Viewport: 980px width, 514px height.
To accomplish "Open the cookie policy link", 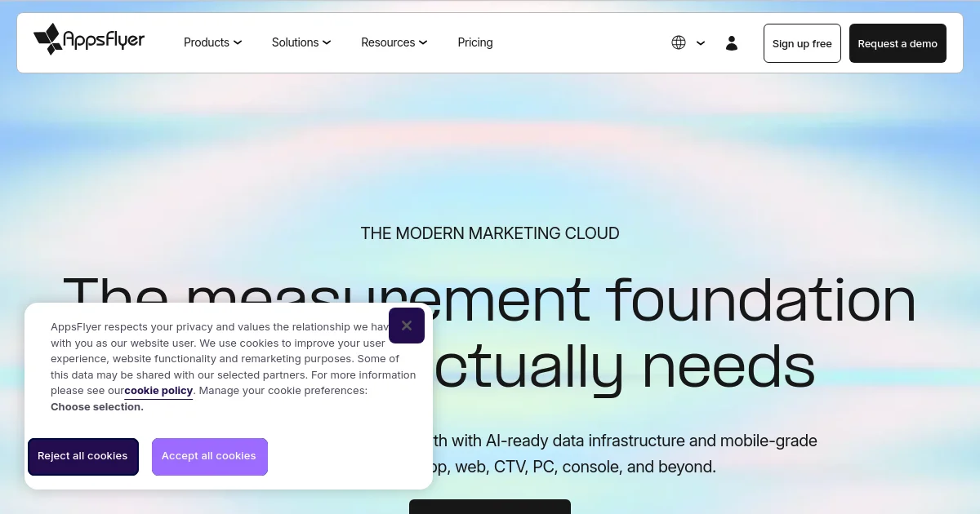I will tap(158, 391).
